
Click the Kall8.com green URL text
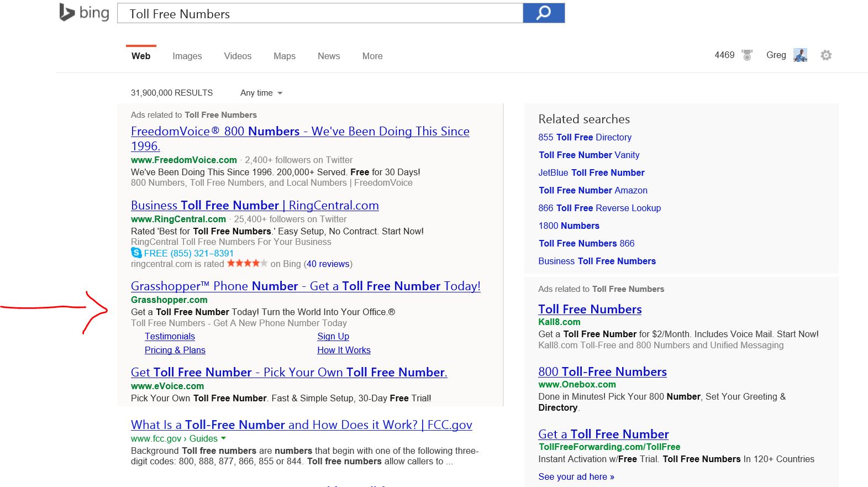[559, 322]
